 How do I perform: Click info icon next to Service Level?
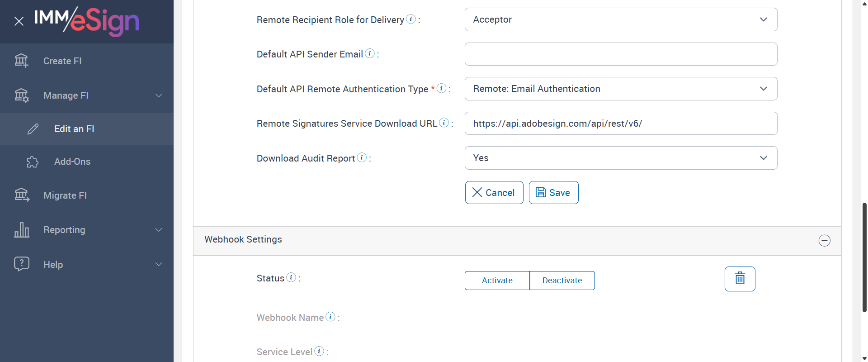[x=319, y=351]
